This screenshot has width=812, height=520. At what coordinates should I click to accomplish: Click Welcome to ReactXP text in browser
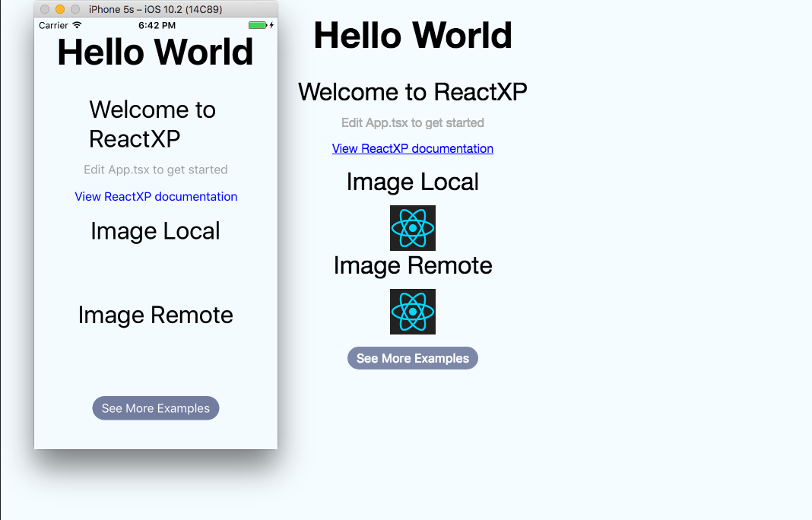click(x=413, y=92)
